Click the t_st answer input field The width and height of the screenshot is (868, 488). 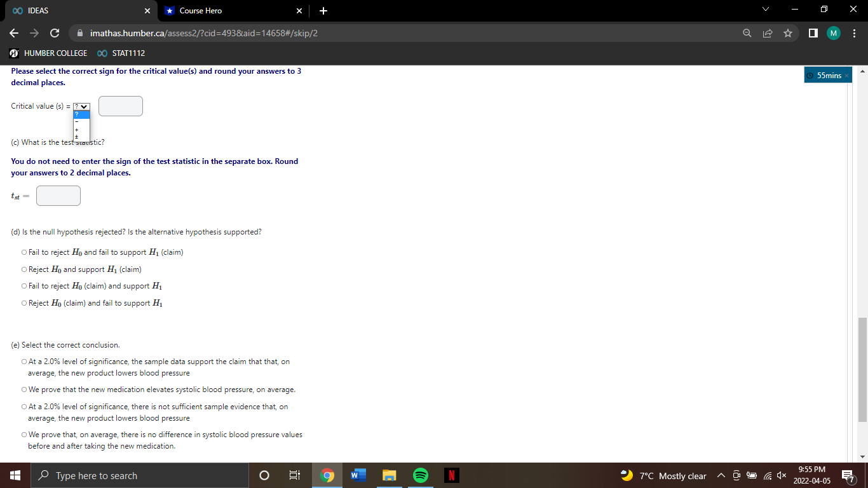[58, 196]
